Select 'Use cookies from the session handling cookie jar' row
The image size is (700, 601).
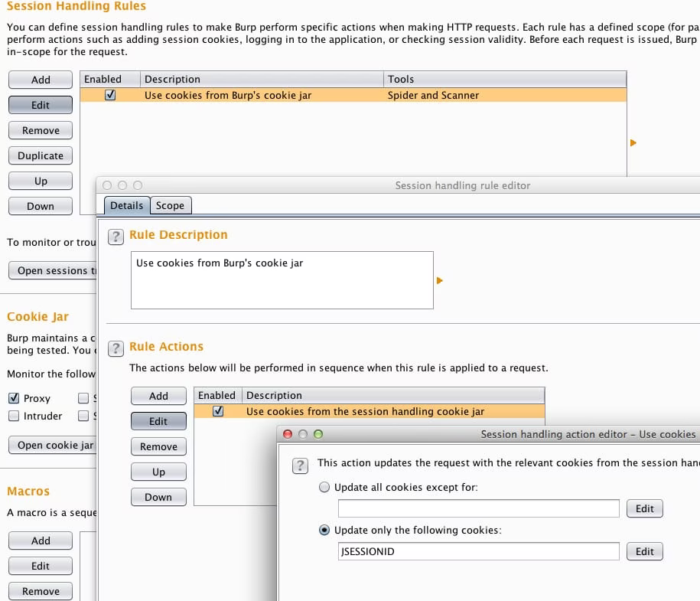[370, 411]
